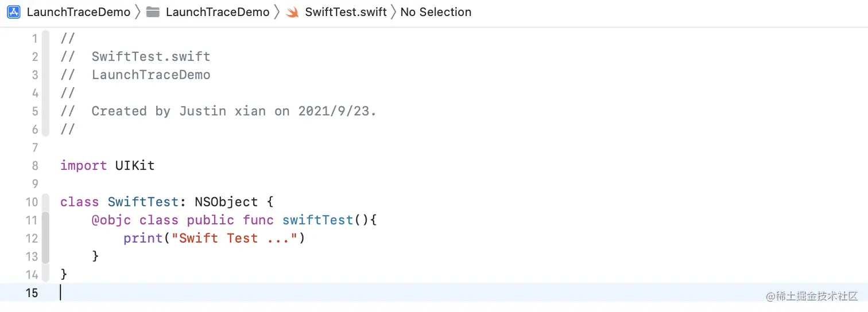The height and width of the screenshot is (312, 868).
Task: Click the Swift file icon in breadcrumb
Action: pos(292,12)
